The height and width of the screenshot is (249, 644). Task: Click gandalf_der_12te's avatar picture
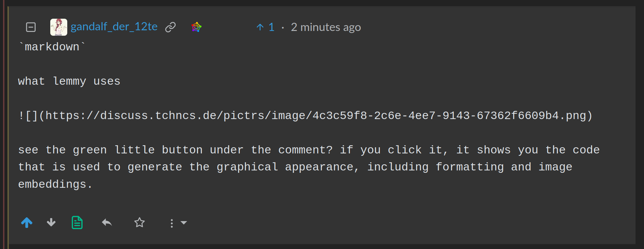[x=58, y=27]
